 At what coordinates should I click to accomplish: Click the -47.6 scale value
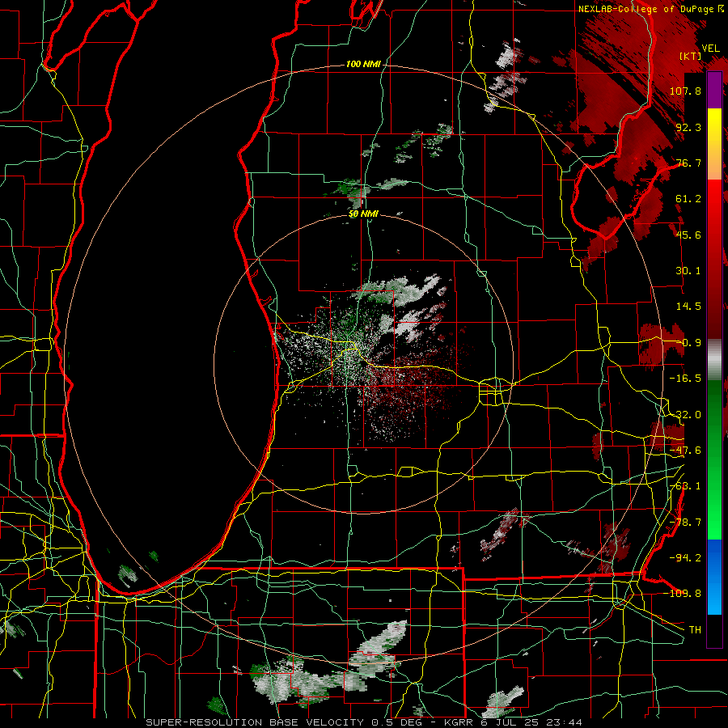pyautogui.click(x=685, y=451)
